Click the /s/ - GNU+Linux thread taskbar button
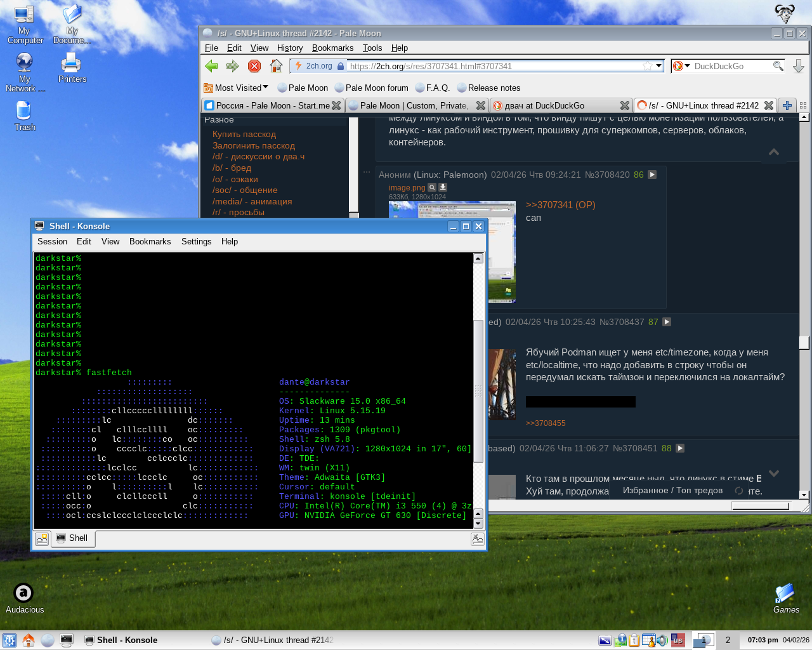 [272, 640]
